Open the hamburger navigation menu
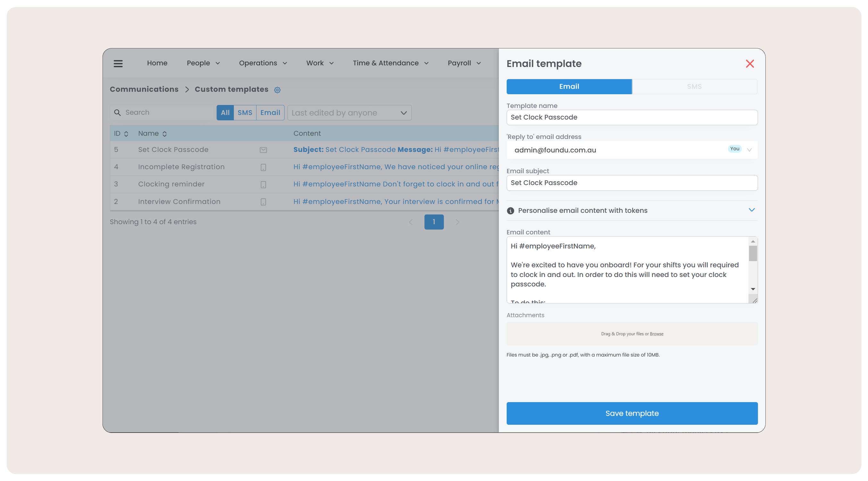This screenshot has height=481, width=868. pos(118,63)
